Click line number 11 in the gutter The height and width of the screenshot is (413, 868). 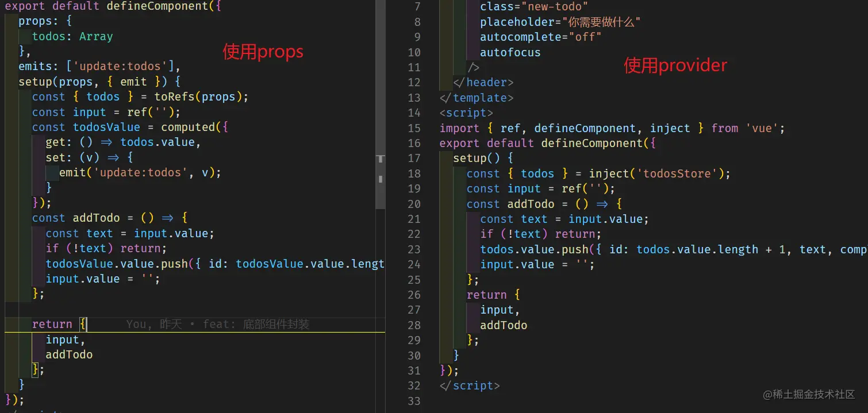414,67
